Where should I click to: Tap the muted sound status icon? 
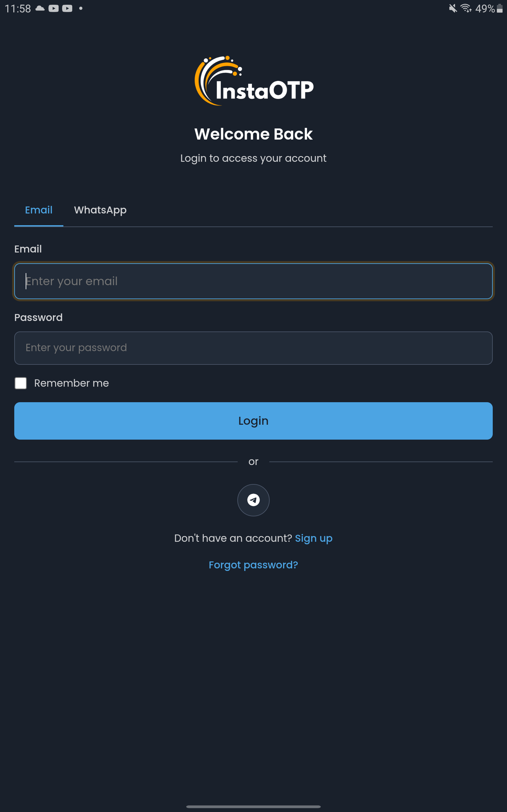point(453,8)
